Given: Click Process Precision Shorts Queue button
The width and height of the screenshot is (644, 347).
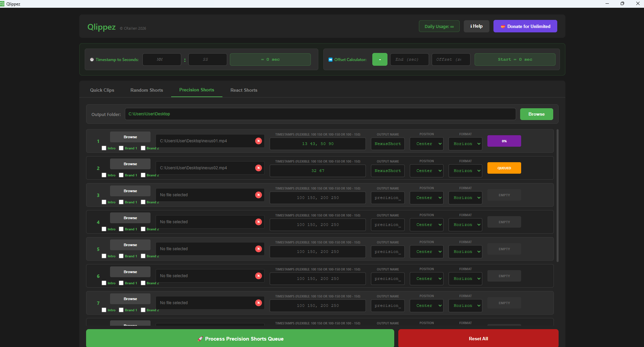Looking at the screenshot, I should 240,338.
